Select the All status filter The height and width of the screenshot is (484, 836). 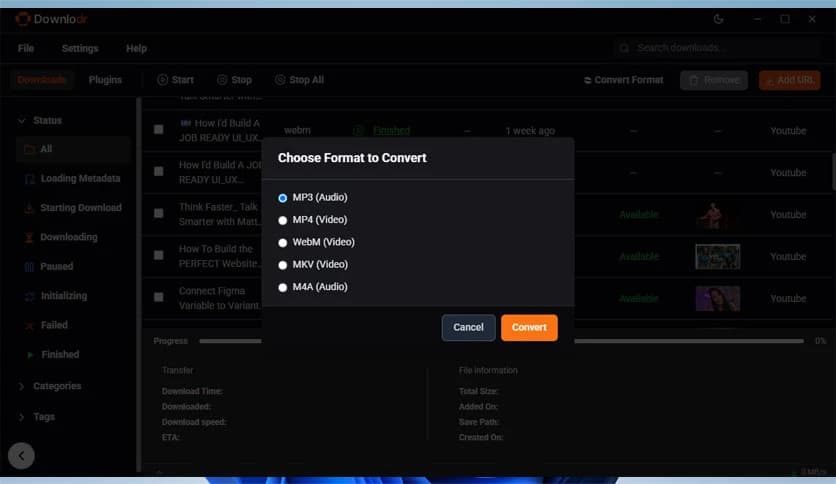[73, 149]
